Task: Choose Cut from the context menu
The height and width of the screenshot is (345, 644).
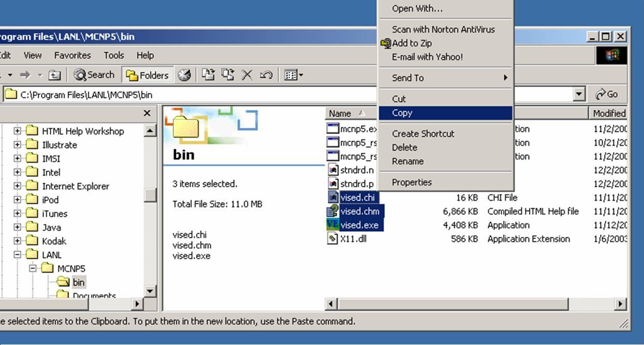Action: [445, 99]
